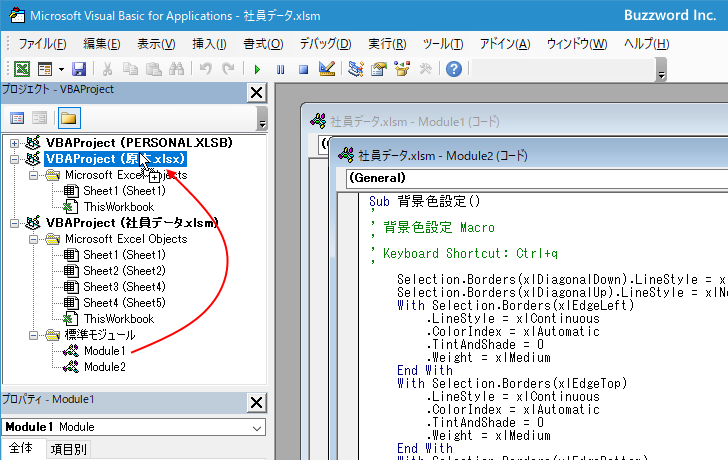
Task: Click View Object icon in project pane
Action: coord(40,118)
